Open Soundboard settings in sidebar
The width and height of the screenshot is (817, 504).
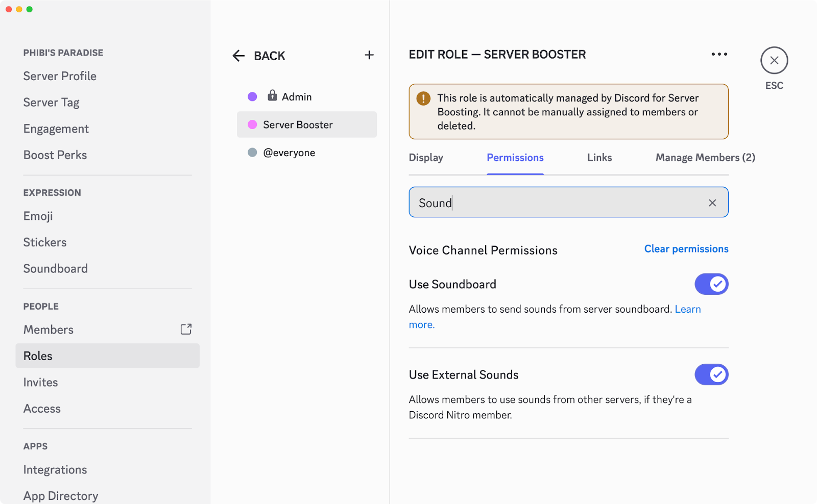point(56,268)
